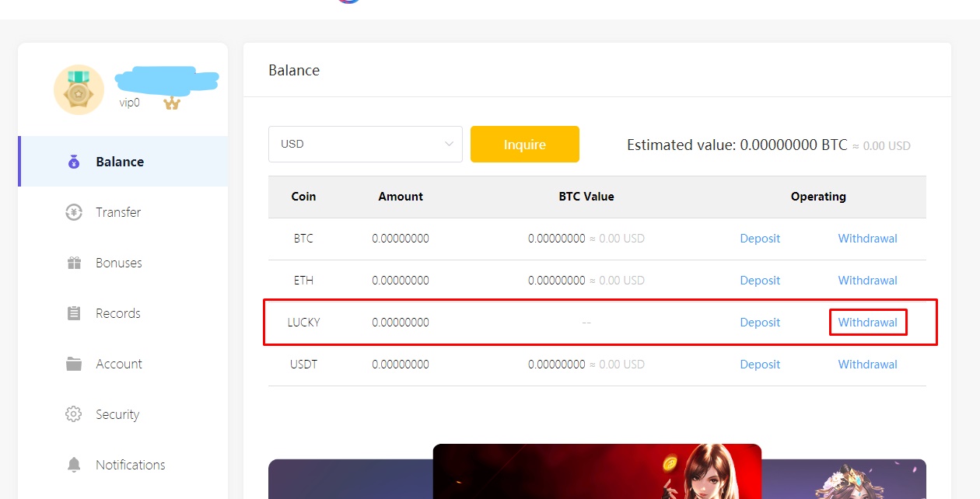The image size is (980, 499).
Task: Click the red promotional banner image
Action: coord(597,472)
